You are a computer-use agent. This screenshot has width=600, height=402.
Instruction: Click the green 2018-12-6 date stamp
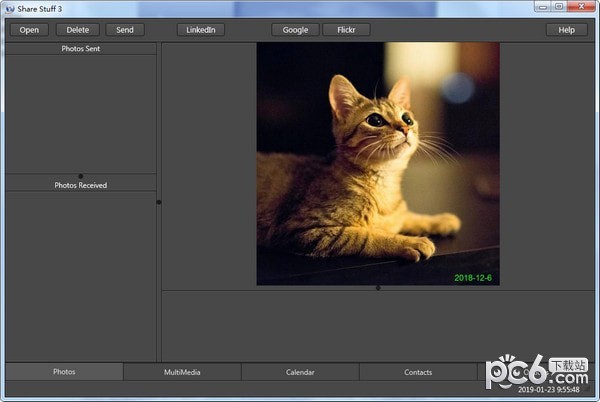(x=474, y=277)
